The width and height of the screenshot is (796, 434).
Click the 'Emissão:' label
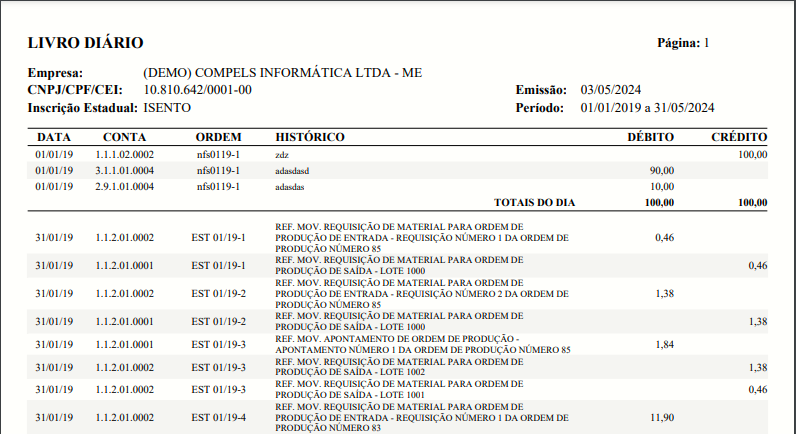point(541,90)
